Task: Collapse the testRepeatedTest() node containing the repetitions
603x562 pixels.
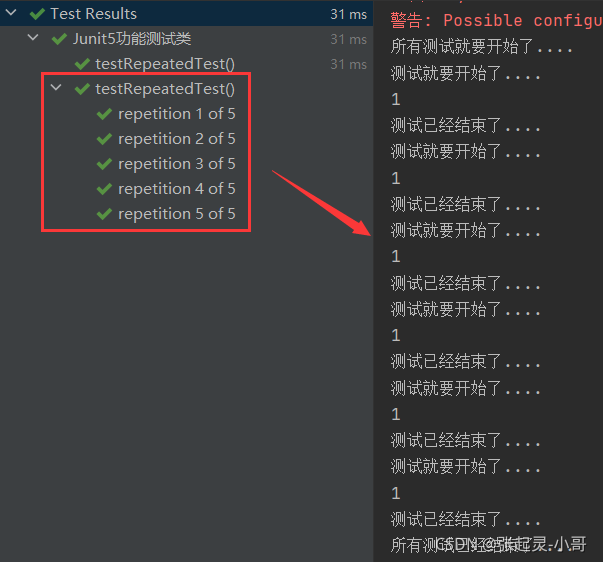Action: (56, 89)
